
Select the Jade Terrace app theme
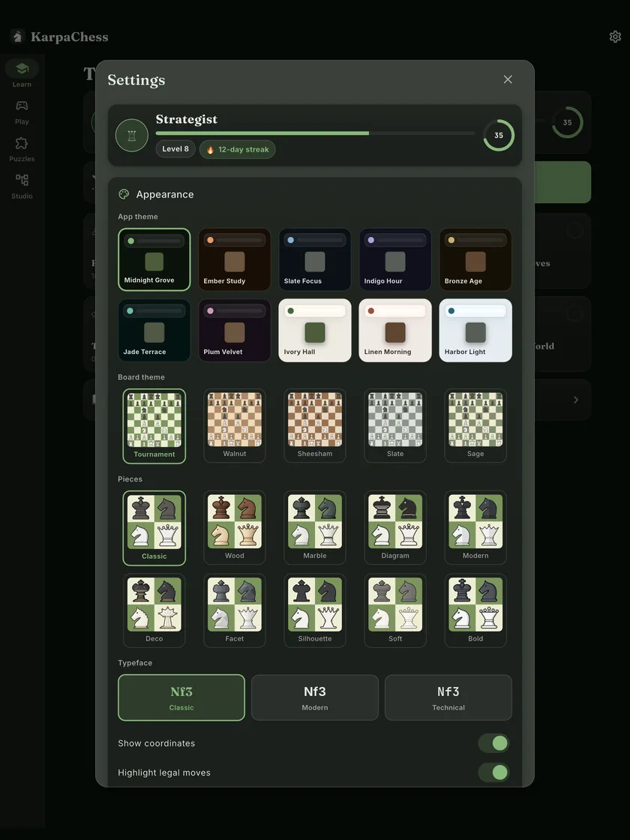click(x=154, y=331)
